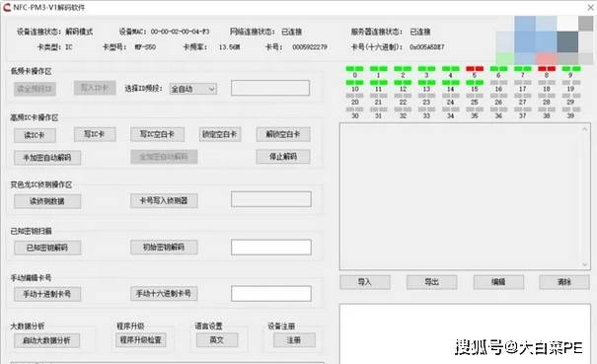The width and height of the screenshot is (597, 364).
Task: Click the data panel scrollbar up arrow
Action: coord(585,129)
